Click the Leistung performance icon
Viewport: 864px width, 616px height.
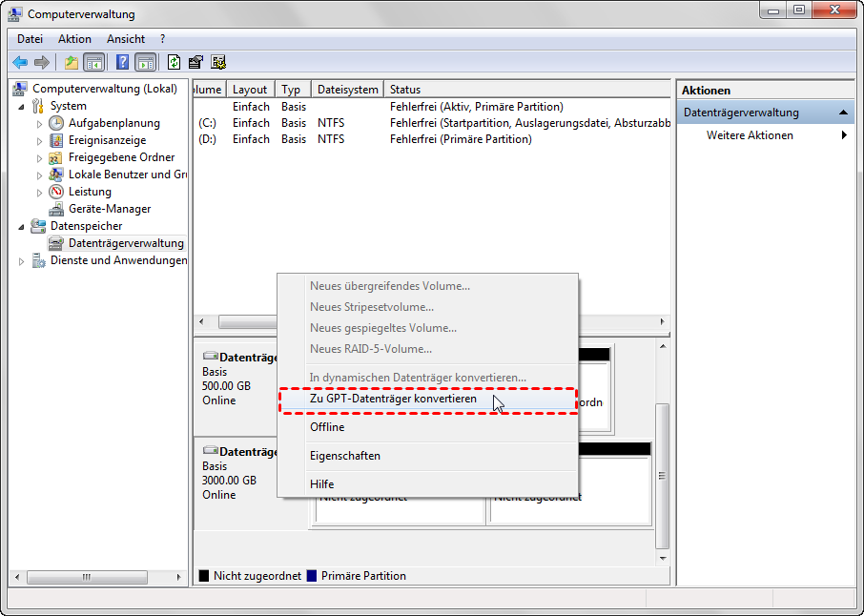[x=56, y=192]
